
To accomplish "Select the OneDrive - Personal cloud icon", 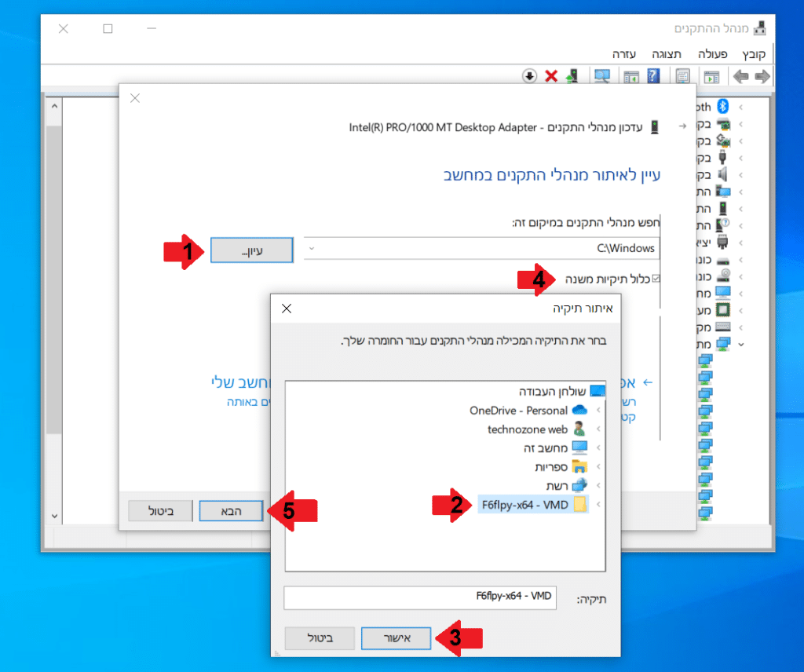I will [579, 410].
